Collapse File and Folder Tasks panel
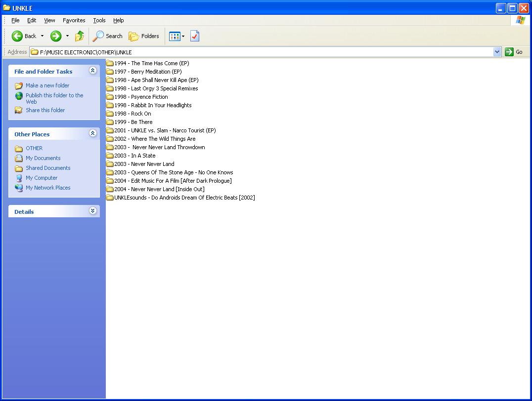The height and width of the screenshot is (401, 532). (x=92, y=71)
